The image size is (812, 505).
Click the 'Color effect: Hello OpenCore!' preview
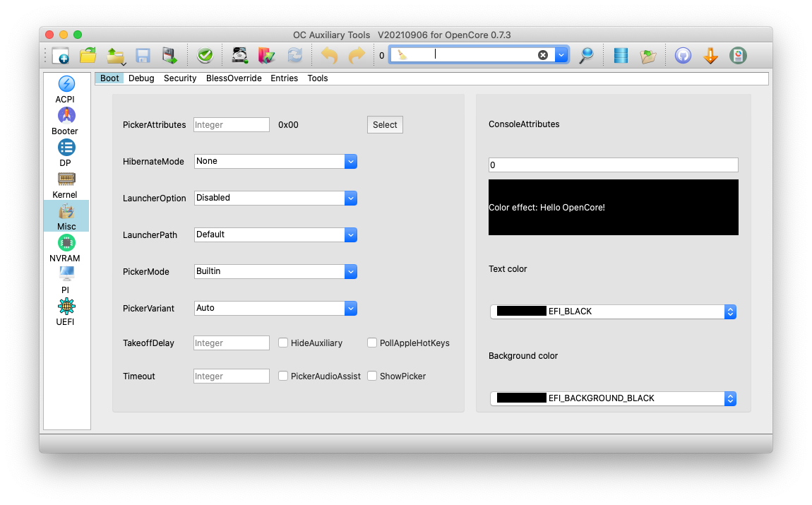pyautogui.click(x=613, y=207)
